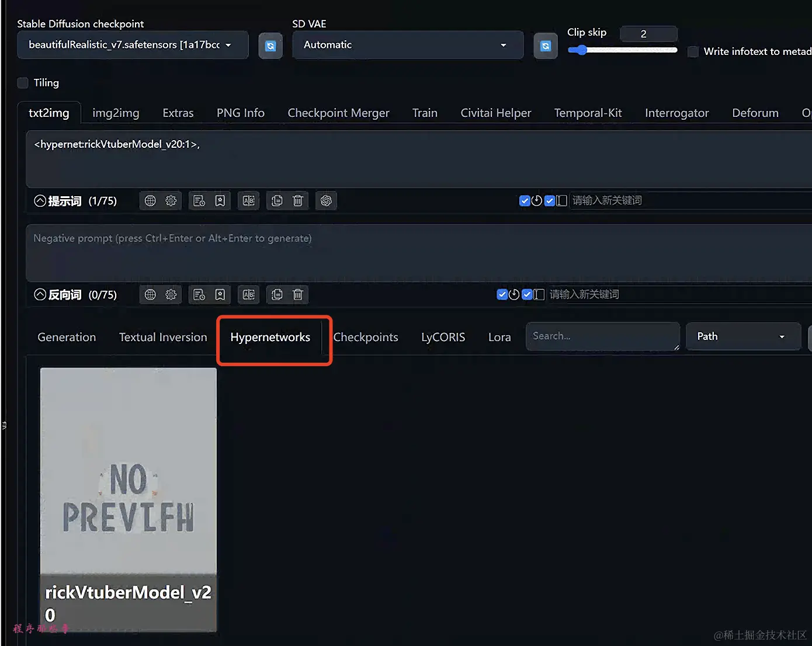Open the Extras tab
This screenshot has width=812, height=646.
point(178,113)
